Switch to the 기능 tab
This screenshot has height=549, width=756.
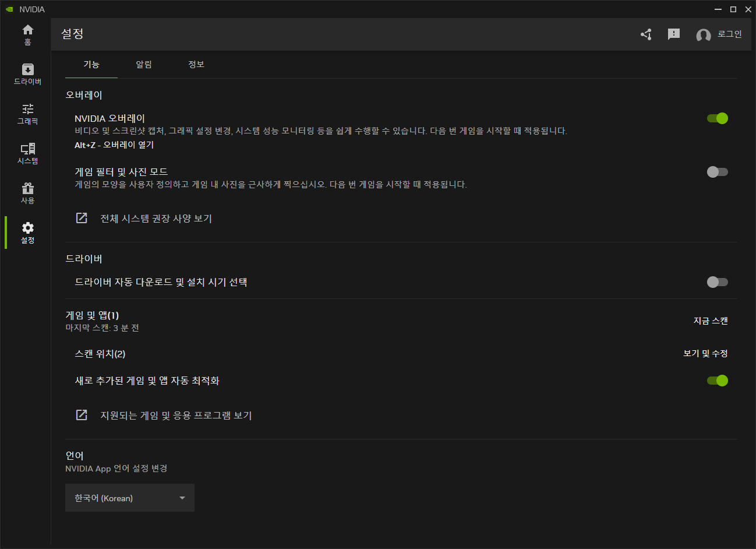pyautogui.click(x=91, y=64)
